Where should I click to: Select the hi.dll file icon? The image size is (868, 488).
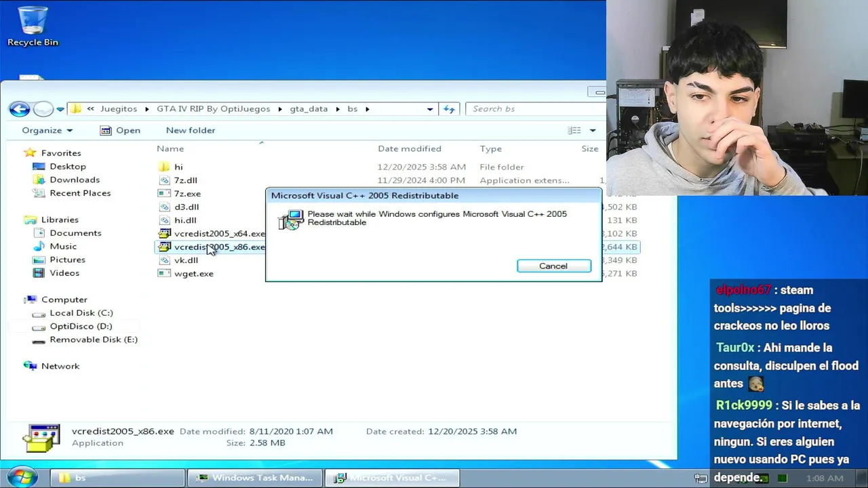tap(163, 220)
